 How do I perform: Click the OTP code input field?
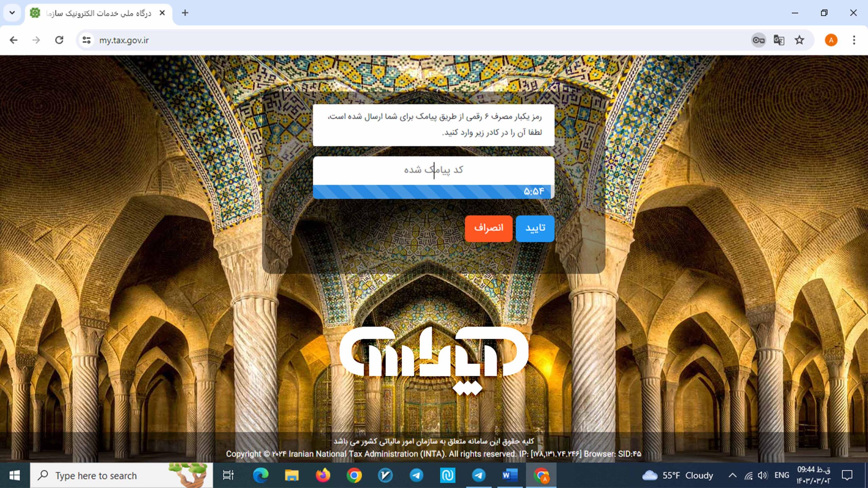(433, 170)
